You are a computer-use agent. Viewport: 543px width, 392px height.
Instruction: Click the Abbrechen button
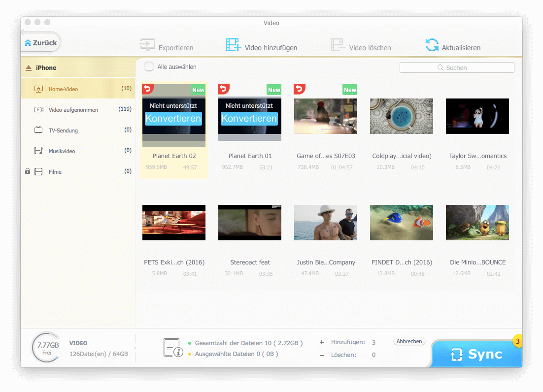click(x=409, y=341)
